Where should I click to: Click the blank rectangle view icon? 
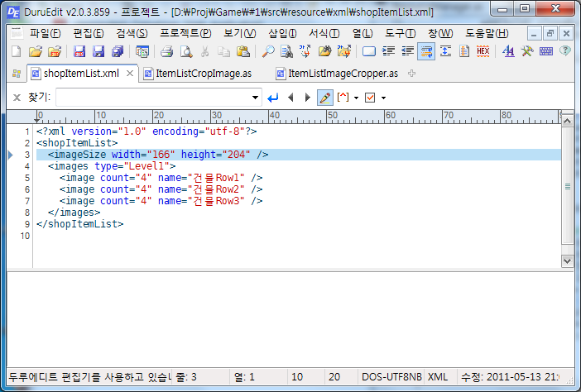coord(368,51)
